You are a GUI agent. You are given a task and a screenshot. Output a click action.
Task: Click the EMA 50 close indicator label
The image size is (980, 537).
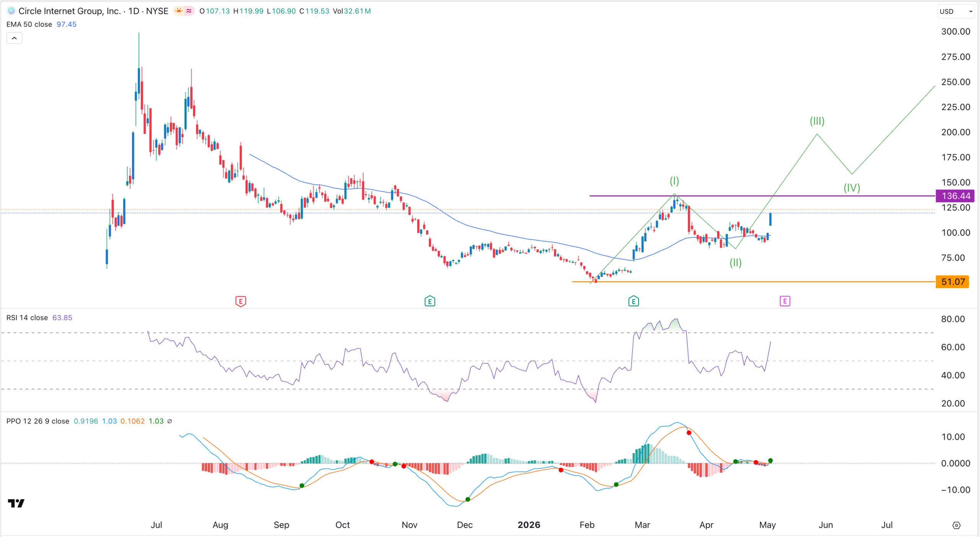(29, 24)
